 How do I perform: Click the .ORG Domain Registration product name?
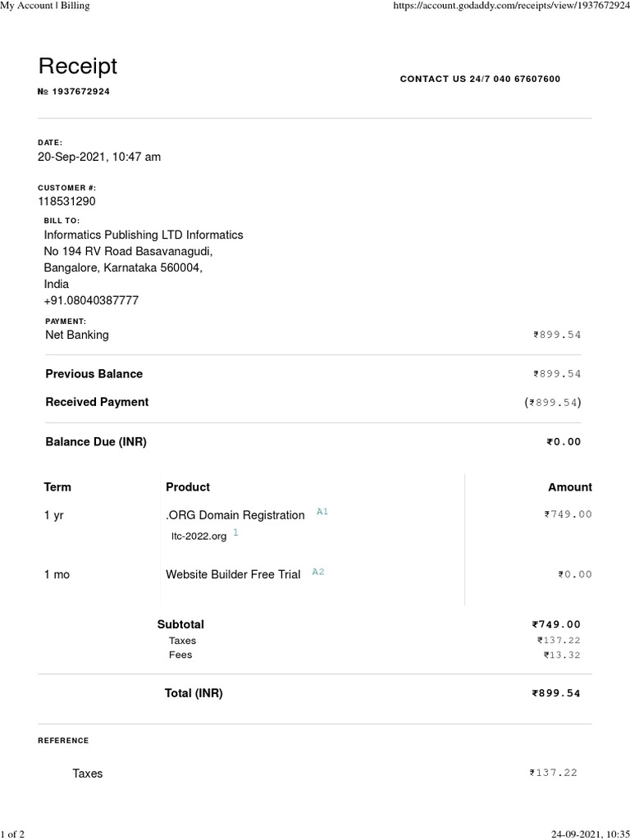(x=235, y=515)
